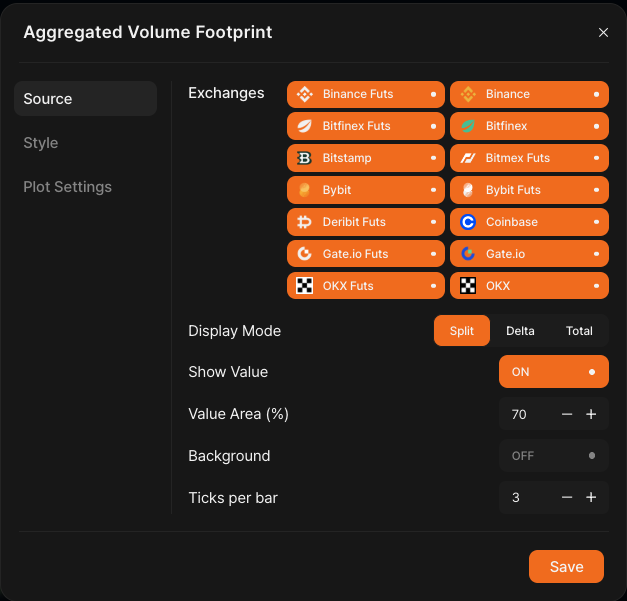Click the Deribit Futs logo icon
The image size is (627, 601).
point(305,222)
